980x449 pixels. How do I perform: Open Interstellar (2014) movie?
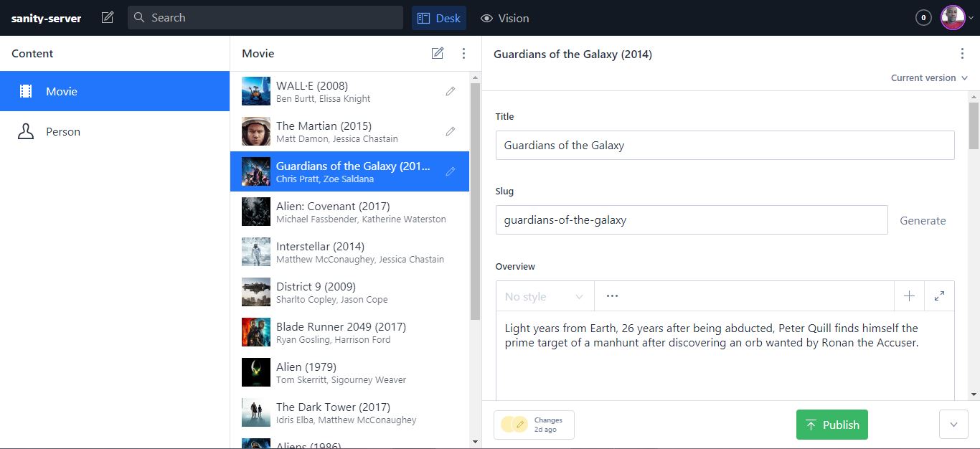click(x=350, y=252)
